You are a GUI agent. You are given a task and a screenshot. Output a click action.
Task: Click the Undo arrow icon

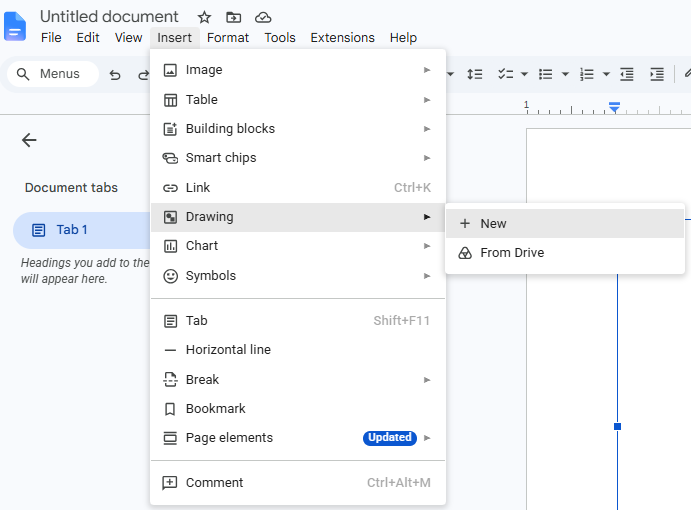115,74
